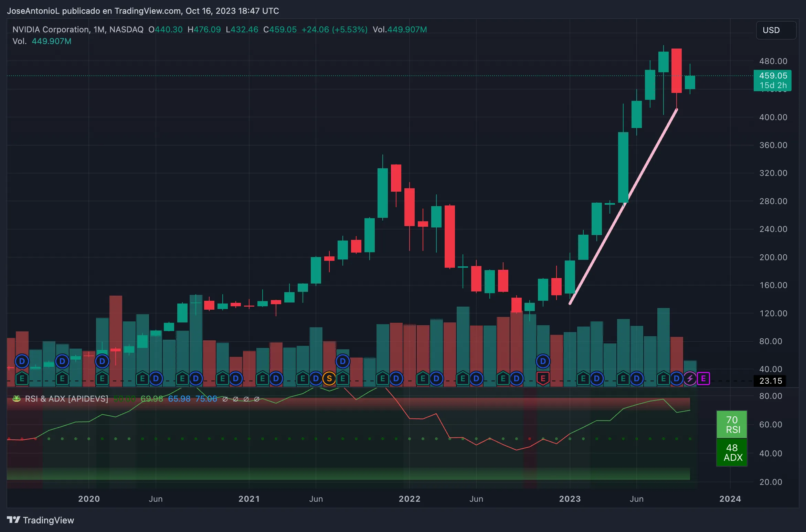
Task: Open the USD currency selector
Action: pos(776,30)
